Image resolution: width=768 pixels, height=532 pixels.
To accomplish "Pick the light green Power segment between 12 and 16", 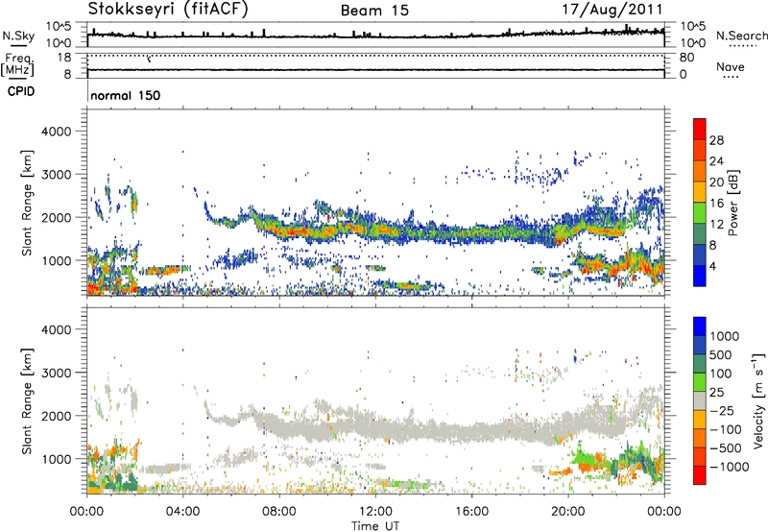I will pyautogui.click(x=700, y=213).
